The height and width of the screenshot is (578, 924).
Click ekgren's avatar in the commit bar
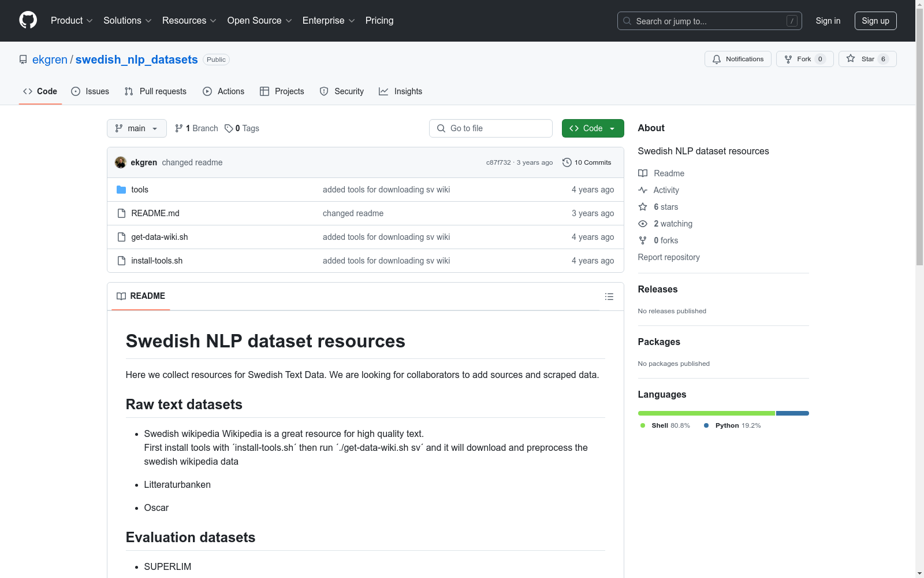click(x=121, y=162)
